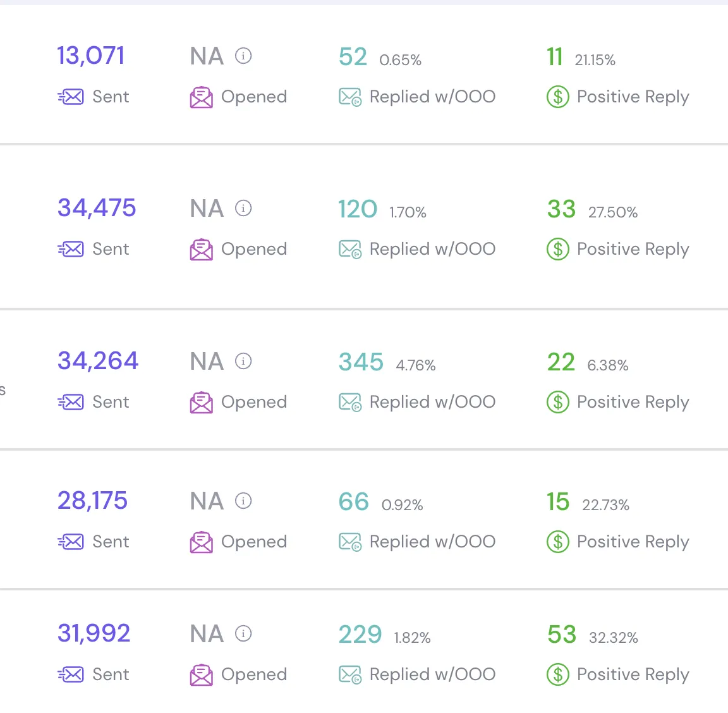Click the 345 replied w/OOO number
This screenshot has width=728, height=713.
361,362
